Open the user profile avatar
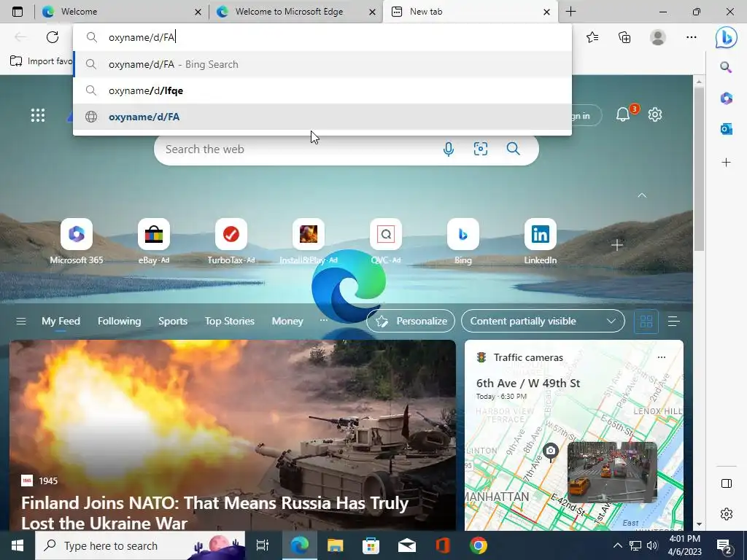 [658, 37]
